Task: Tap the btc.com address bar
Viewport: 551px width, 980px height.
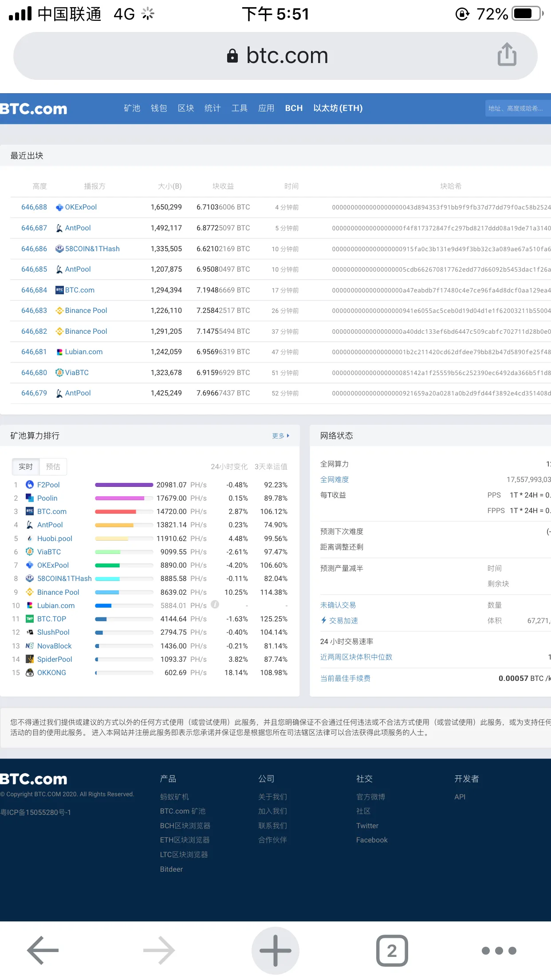Action: pos(275,56)
